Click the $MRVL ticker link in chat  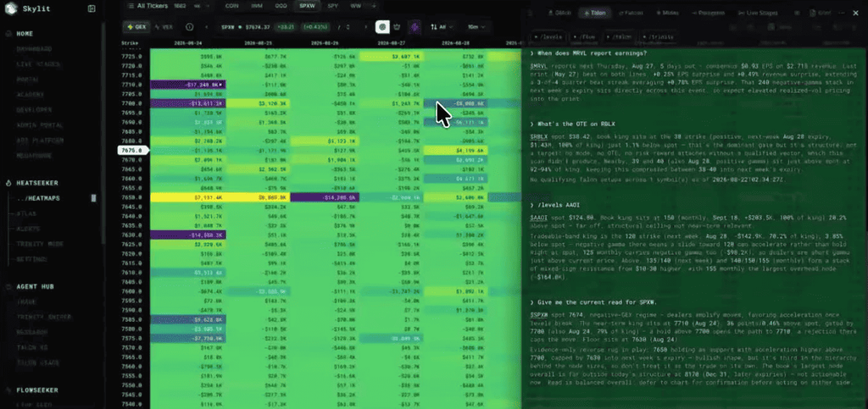pyautogui.click(x=538, y=65)
